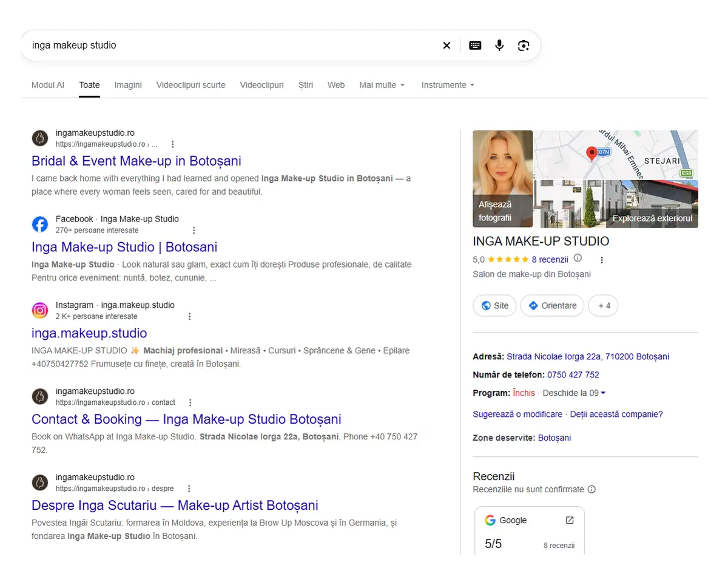Click the favicon of the Contact & Booking result
The width and height of the screenshot is (728, 582).
(40, 397)
